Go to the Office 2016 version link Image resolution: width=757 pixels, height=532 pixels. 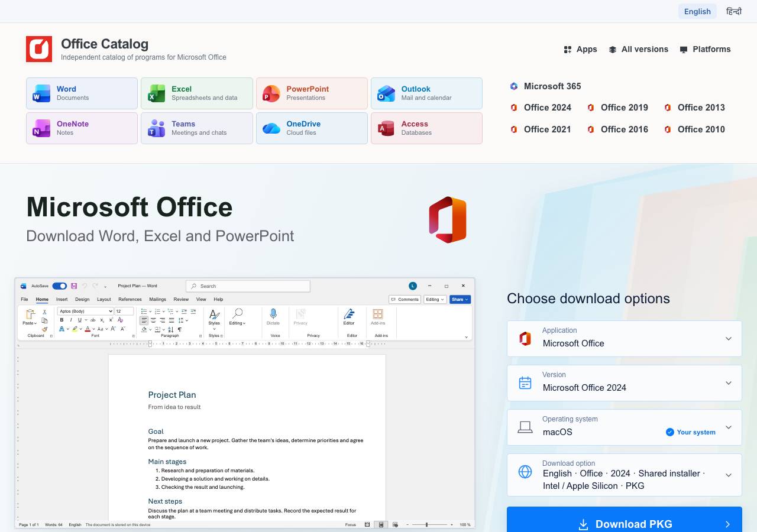[617, 129]
